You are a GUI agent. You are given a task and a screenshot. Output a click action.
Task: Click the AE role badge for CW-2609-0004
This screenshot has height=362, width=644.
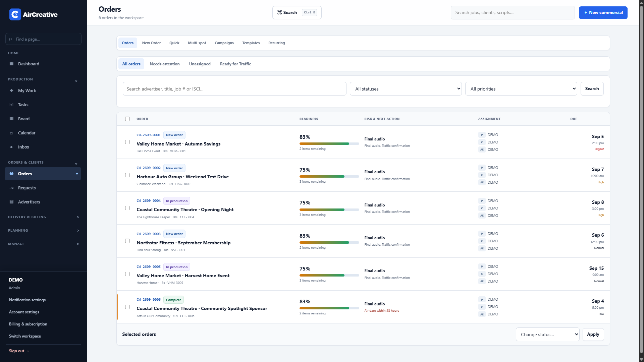click(482, 216)
